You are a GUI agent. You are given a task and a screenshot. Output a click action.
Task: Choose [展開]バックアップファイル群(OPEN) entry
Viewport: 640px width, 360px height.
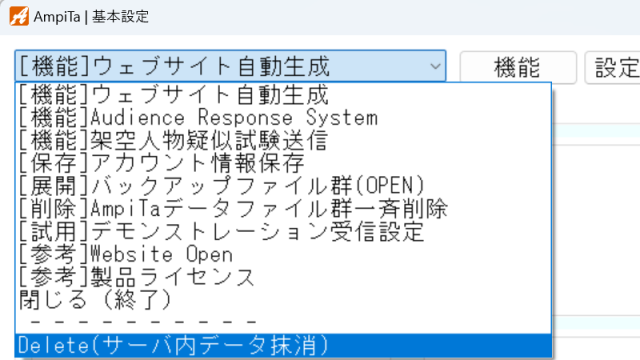283,186
